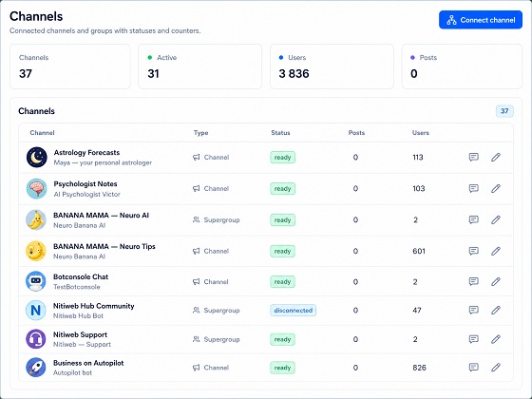Click the disconnected status badge
This screenshot has height=399, width=532.
click(294, 310)
